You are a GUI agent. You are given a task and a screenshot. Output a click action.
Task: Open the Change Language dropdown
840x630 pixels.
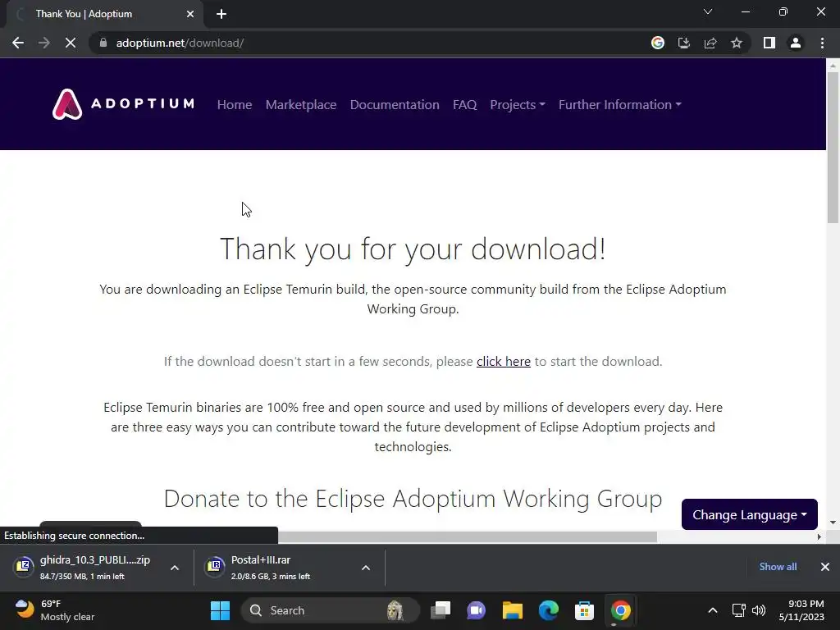click(750, 514)
